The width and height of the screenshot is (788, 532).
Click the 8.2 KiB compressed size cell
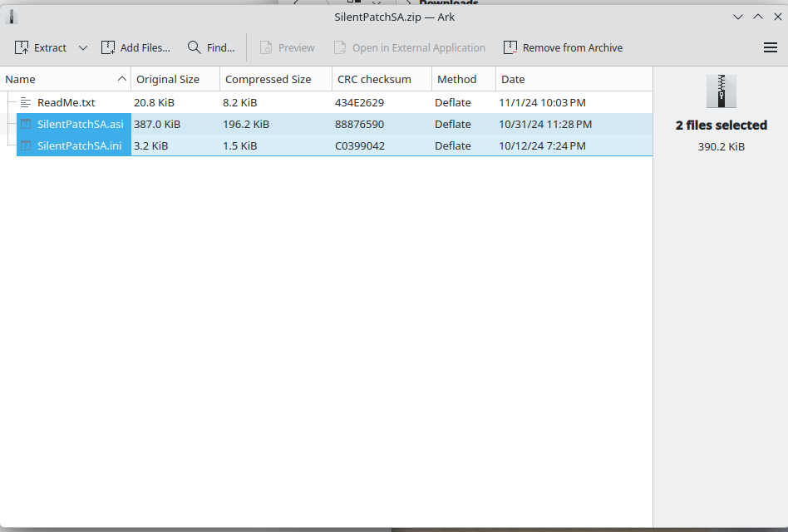click(x=240, y=102)
